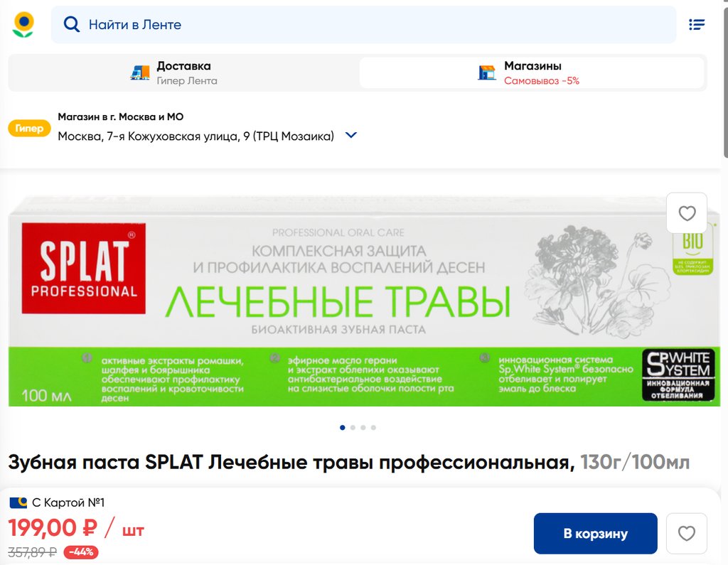Click the old price "357,89 ₽"

tap(33, 552)
